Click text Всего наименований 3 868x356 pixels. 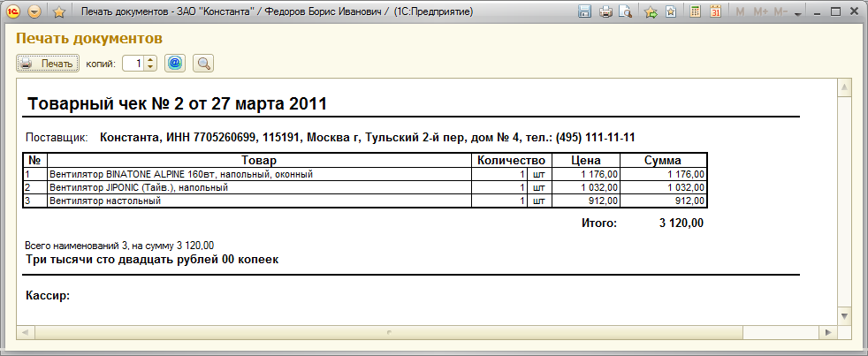(x=119, y=246)
